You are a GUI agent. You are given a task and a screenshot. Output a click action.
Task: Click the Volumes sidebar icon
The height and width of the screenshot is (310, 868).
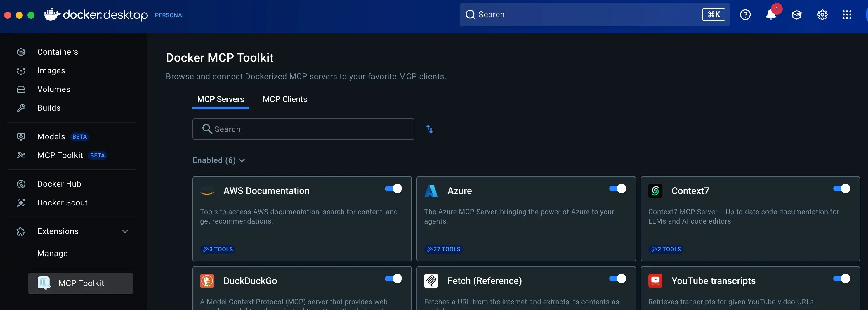21,89
